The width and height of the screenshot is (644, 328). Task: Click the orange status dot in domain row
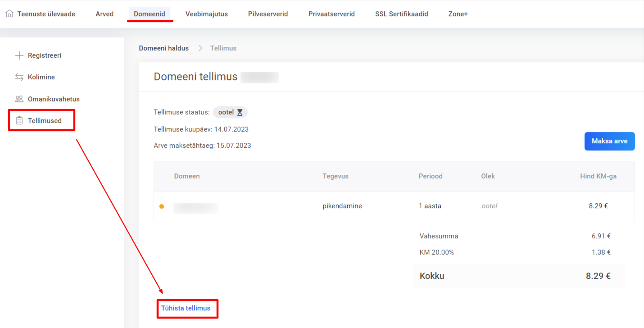pyautogui.click(x=162, y=206)
